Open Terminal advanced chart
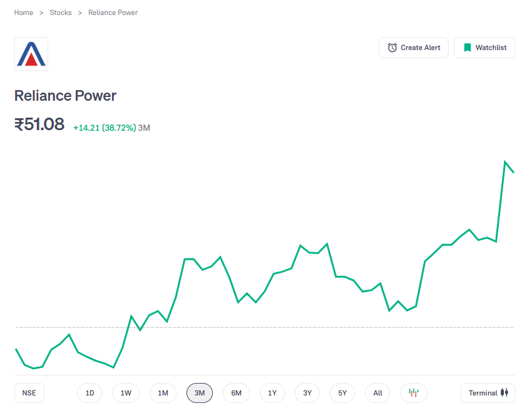The width and height of the screenshot is (532, 418). pos(488,393)
